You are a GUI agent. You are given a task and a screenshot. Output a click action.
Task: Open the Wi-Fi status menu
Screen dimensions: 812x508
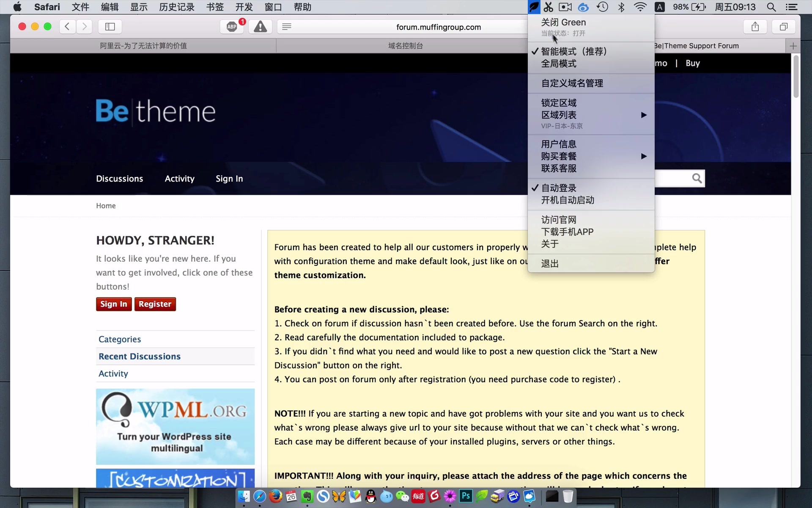point(640,7)
